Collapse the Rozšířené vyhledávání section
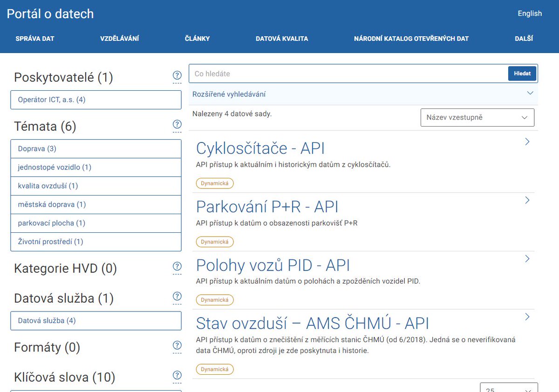559x392 pixels. [x=530, y=93]
